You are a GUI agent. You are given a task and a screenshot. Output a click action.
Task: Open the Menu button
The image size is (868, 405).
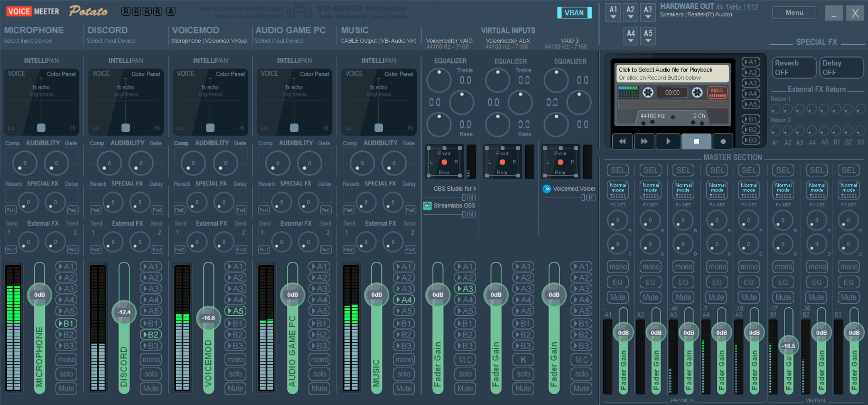(x=794, y=12)
